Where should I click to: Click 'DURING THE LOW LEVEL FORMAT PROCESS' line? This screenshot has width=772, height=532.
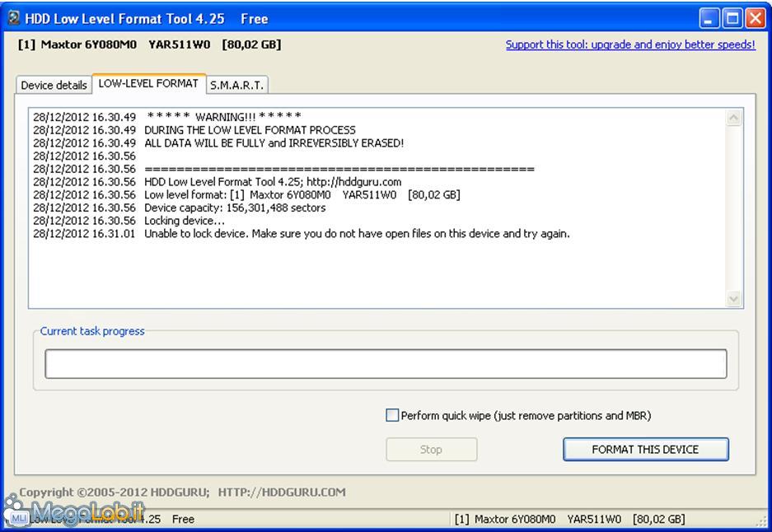[x=194, y=130]
